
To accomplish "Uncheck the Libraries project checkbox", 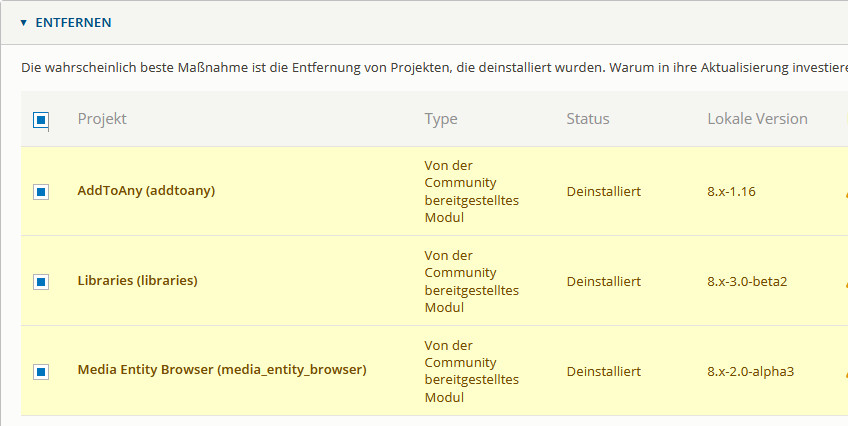I will (x=41, y=281).
